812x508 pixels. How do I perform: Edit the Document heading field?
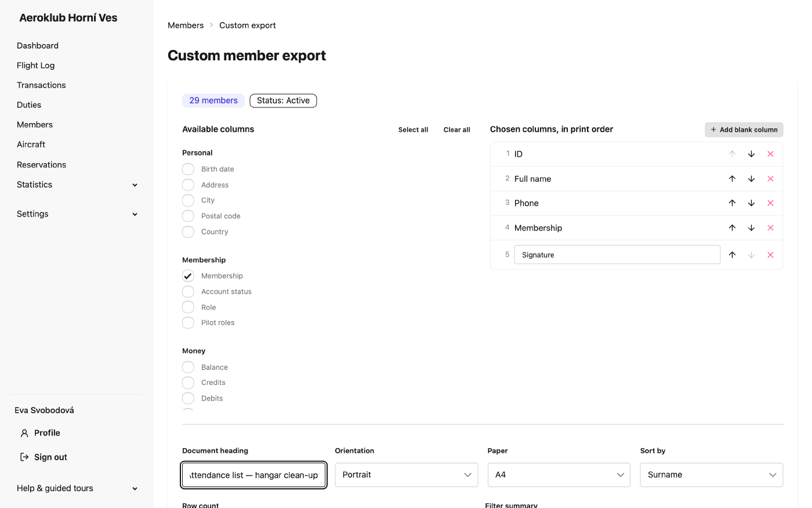tap(254, 475)
